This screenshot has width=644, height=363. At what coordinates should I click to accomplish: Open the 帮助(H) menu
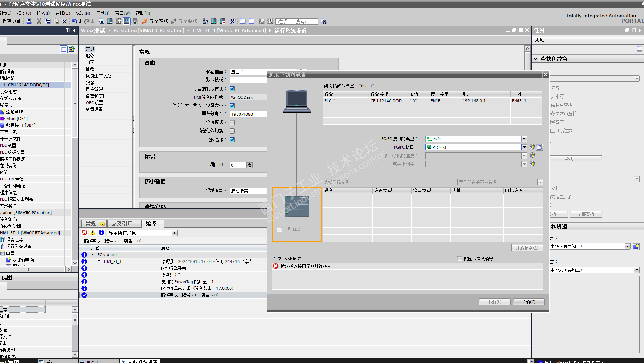[x=143, y=13]
